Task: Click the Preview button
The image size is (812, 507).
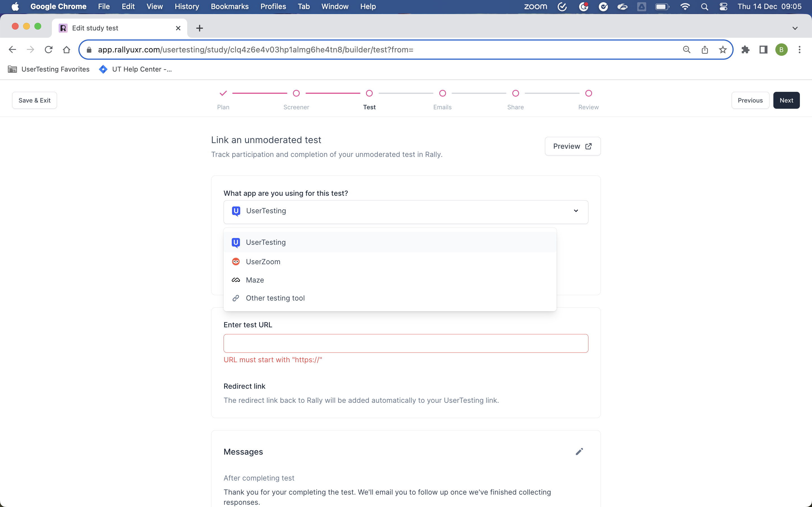Action: tap(572, 146)
